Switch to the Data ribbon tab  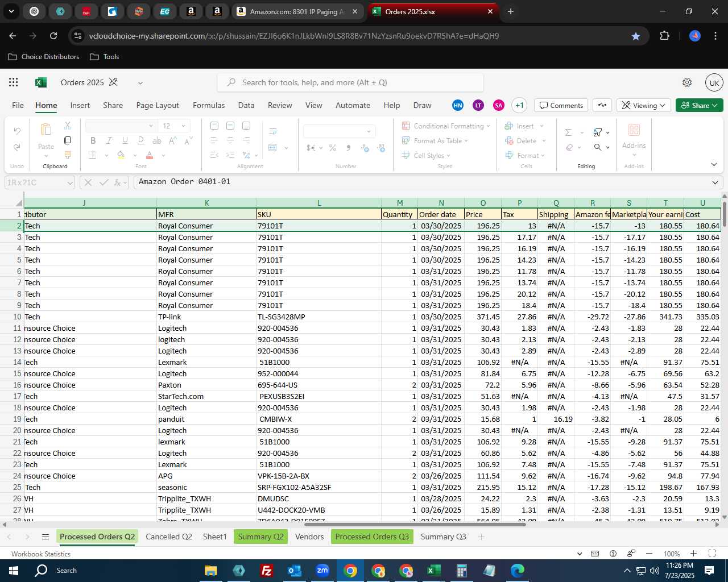[246, 105]
